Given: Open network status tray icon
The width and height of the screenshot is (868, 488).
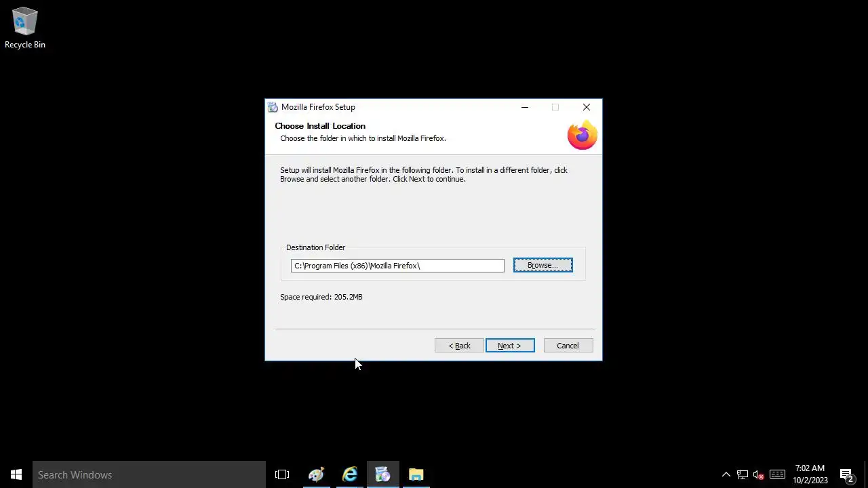Looking at the screenshot, I should (x=743, y=474).
